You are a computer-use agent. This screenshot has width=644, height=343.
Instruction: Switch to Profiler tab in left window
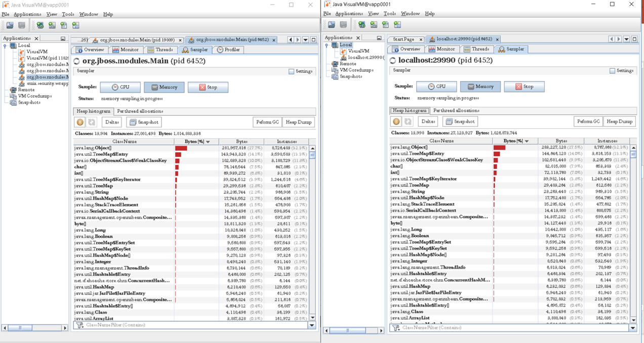pos(228,50)
